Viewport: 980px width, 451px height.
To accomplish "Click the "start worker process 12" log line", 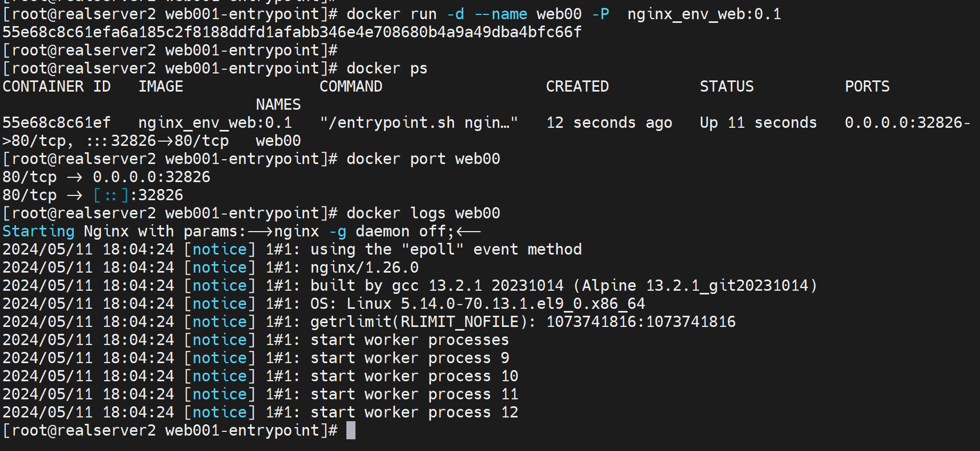I will click(x=414, y=412).
